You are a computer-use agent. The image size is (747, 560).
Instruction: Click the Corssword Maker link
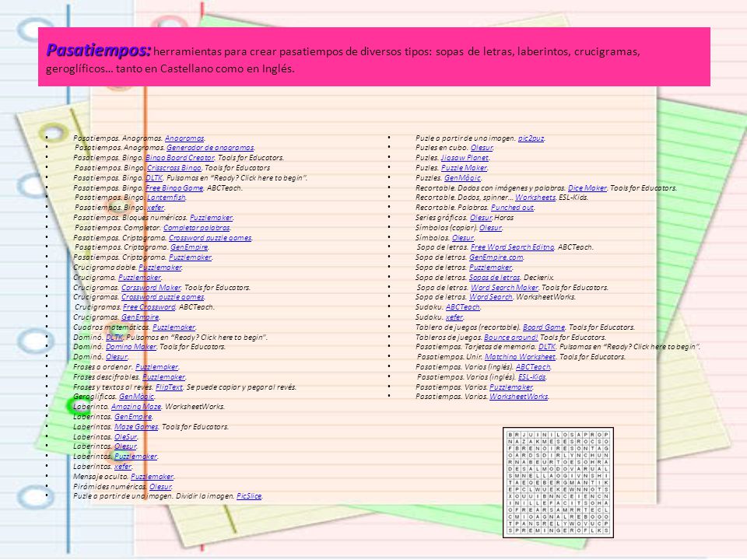point(151,287)
